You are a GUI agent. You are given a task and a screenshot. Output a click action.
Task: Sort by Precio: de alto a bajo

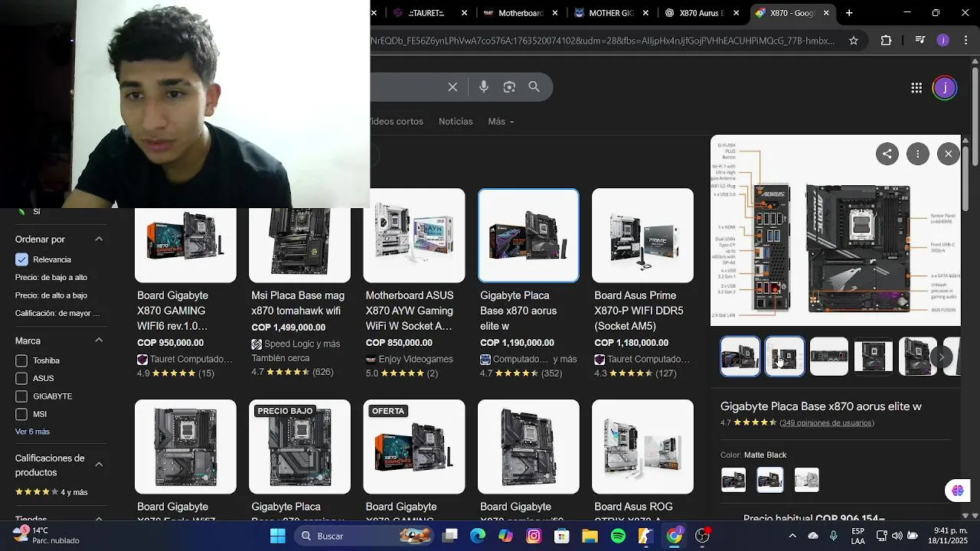51,295
